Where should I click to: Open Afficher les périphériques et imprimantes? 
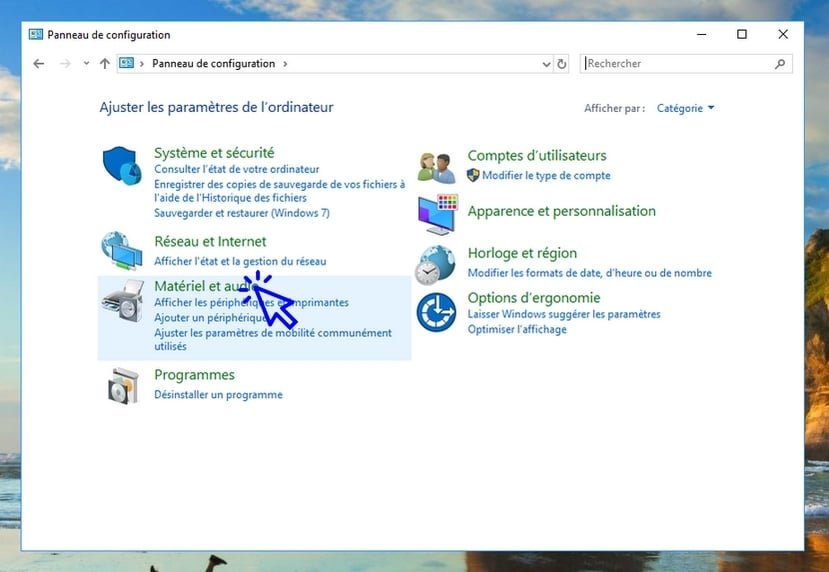251,302
